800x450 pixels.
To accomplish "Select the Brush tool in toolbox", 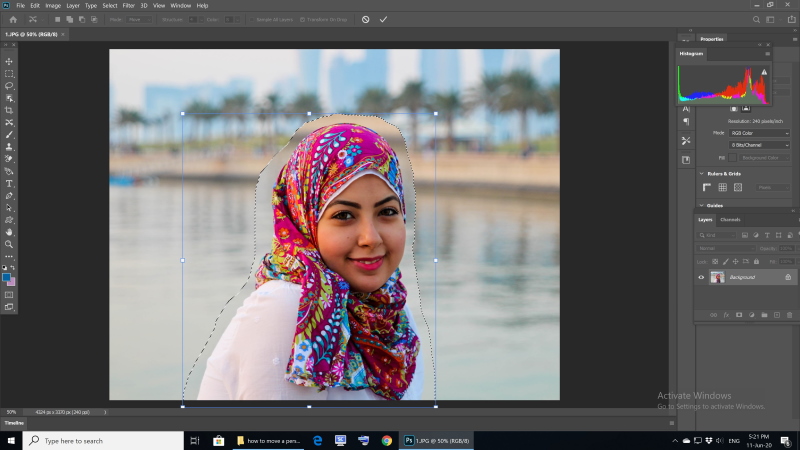I will tap(9, 135).
